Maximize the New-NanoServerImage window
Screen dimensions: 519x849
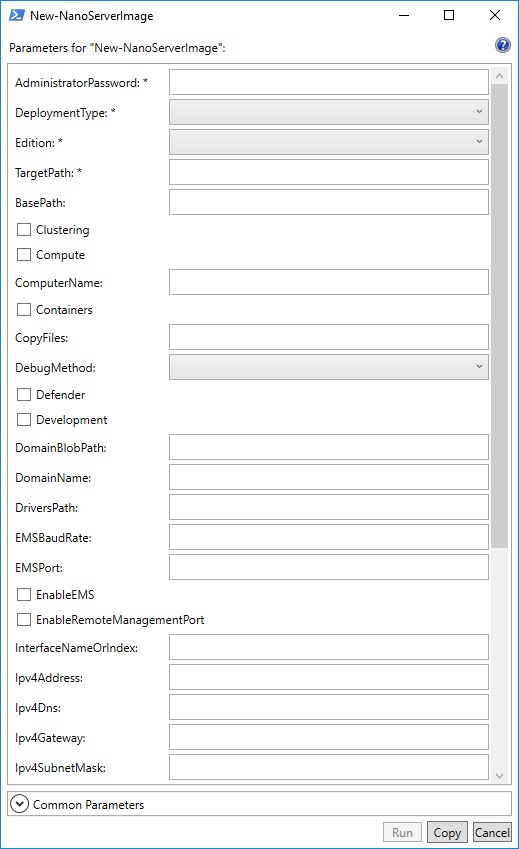click(x=449, y=15)
